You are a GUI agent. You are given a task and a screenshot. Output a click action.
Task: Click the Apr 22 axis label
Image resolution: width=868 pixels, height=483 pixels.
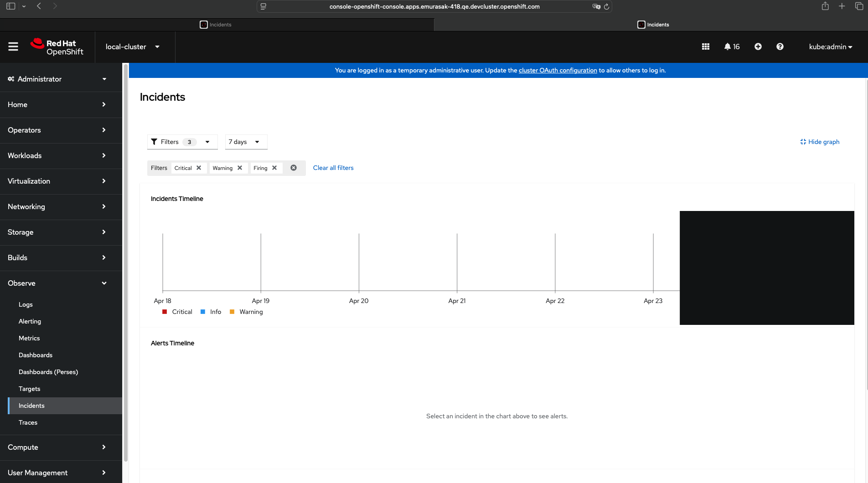point(555,301)
